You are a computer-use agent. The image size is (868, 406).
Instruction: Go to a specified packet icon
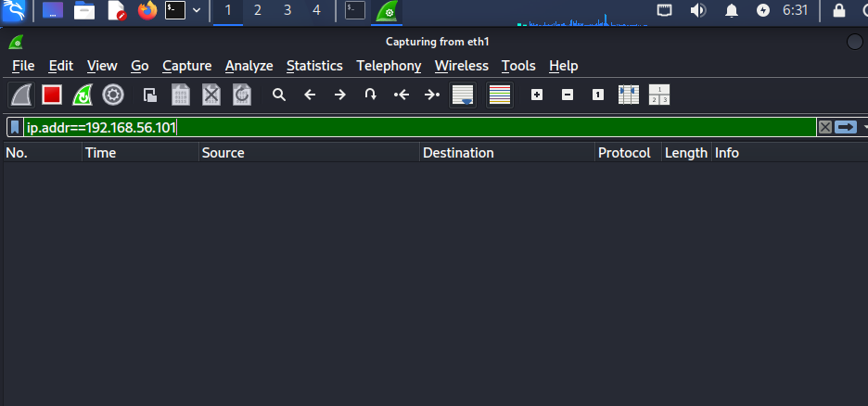(370, 95)
